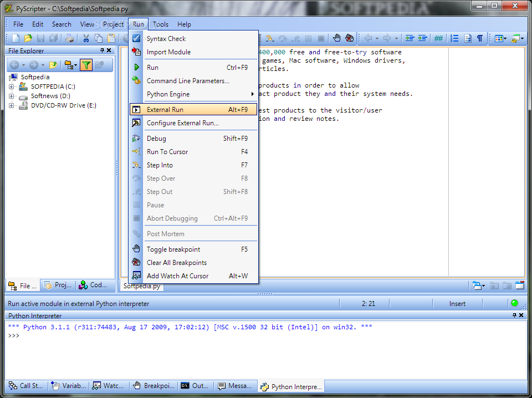This screenshot has width=532, height=398.
Task: Open File Explorer back history dropdown arrow
Action: pos(23,65)
